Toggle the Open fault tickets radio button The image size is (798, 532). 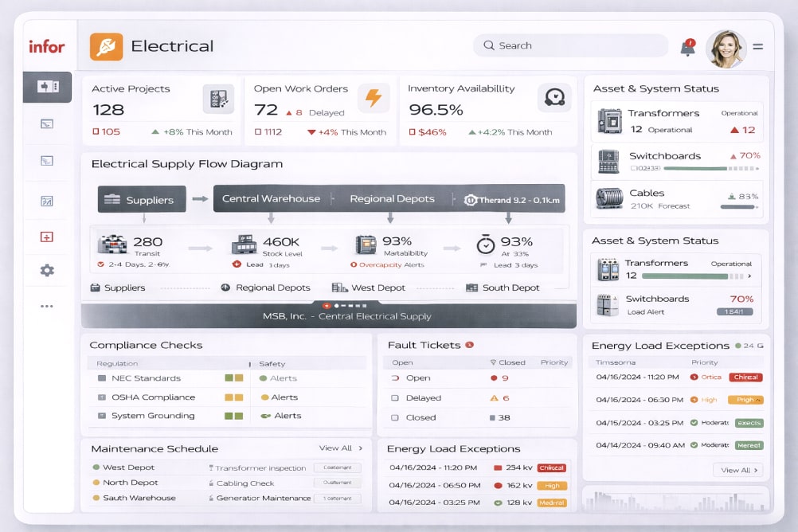[395, 378]
